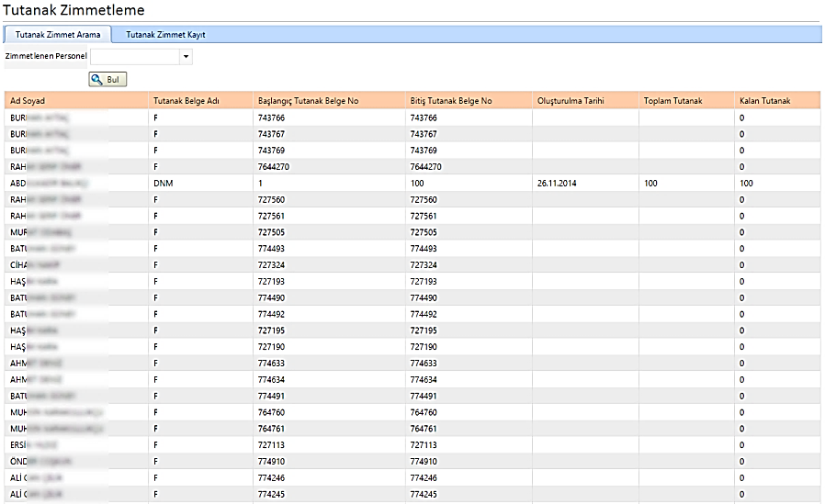Viewport: 825px width, 504px height.
Task: Select start number cell 743766
Action: coord(329,118)
